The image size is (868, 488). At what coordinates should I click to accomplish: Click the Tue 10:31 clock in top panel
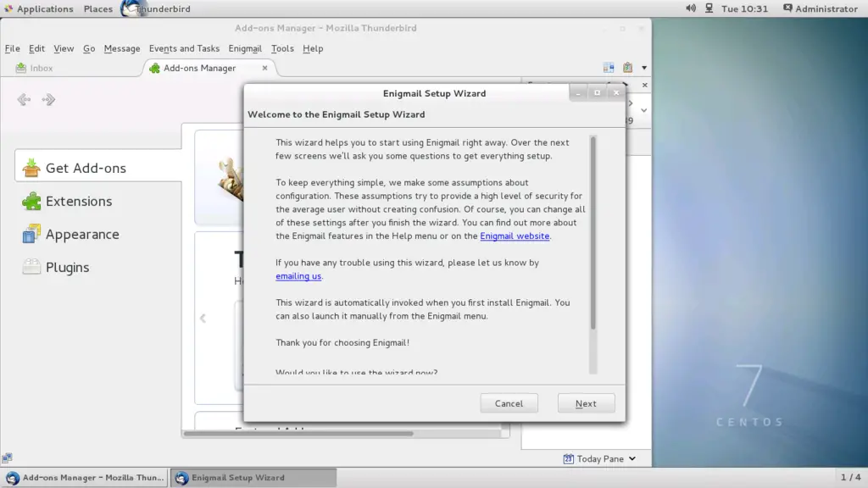pyautogui.click(x=744, y=8)
